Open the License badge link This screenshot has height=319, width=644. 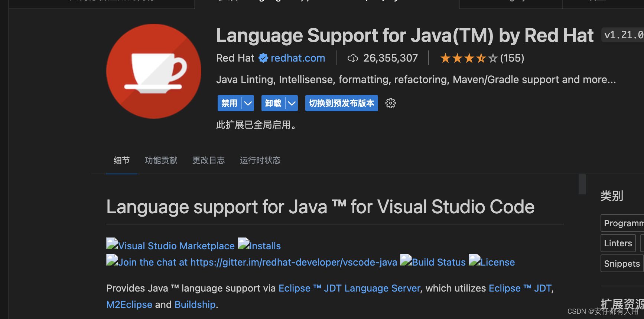492,262
